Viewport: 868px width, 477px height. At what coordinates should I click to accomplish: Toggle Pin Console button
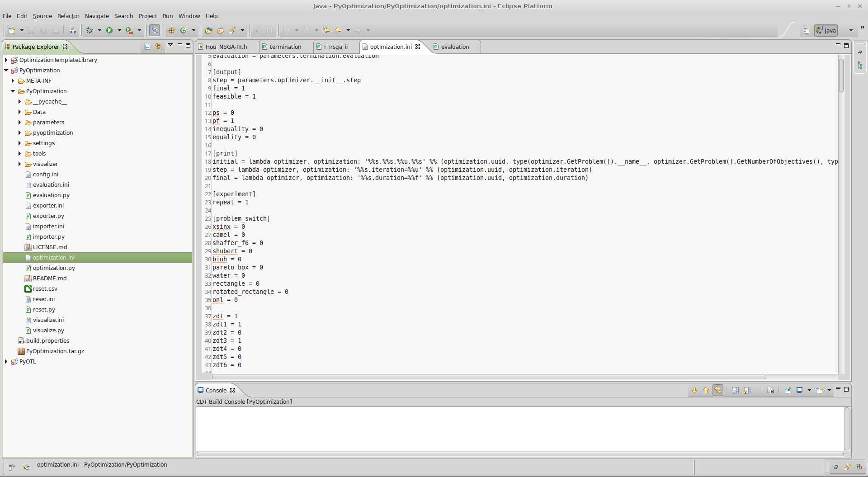(x=788, y=390)
